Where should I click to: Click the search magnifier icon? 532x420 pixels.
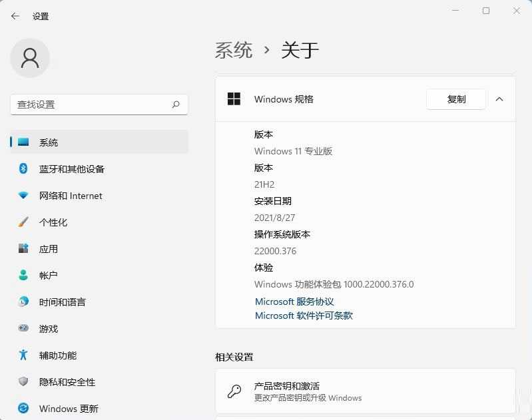(176, 105)
